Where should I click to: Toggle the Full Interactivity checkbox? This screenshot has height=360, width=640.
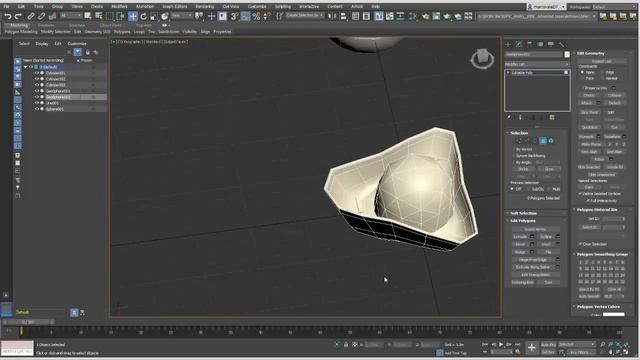point(588,200)
